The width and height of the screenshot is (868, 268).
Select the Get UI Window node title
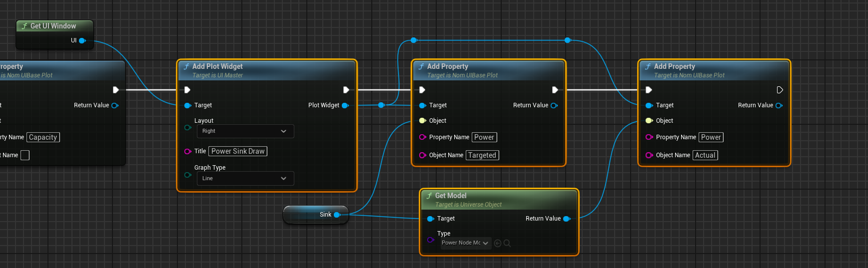coord(53,26)
